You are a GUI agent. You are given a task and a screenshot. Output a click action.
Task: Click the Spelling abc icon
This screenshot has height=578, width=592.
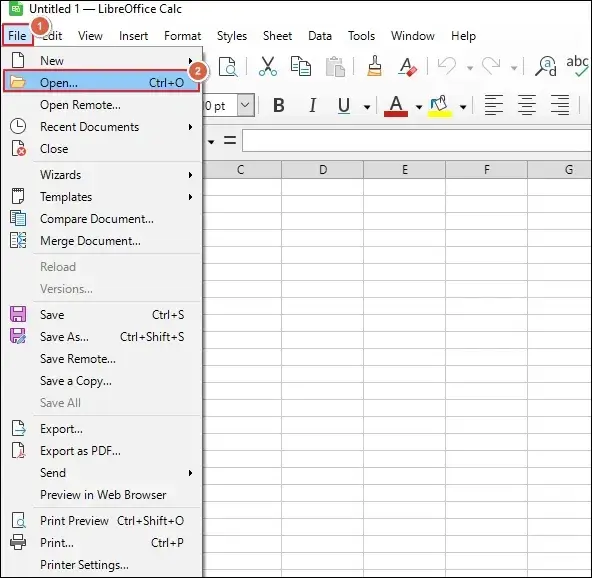578,66
